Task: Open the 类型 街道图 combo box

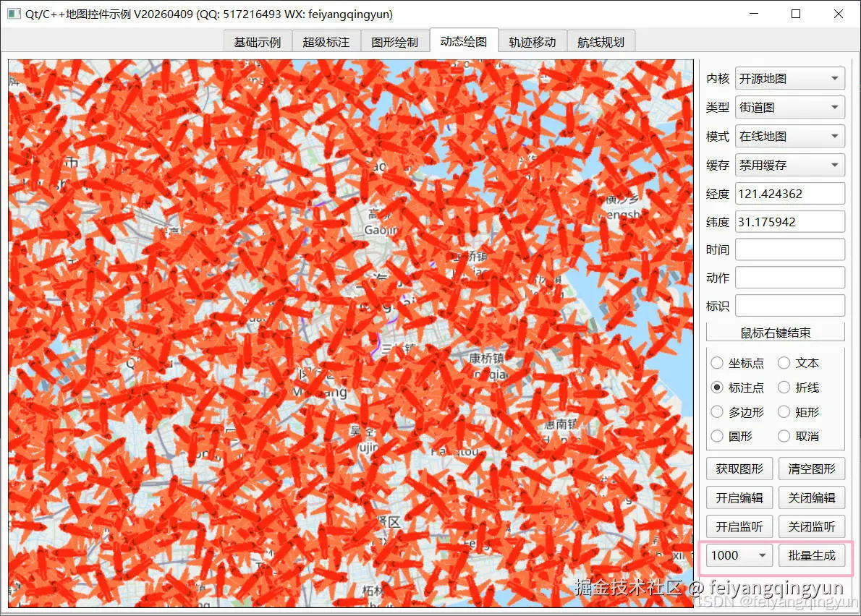Action: [x=789, y=107]
